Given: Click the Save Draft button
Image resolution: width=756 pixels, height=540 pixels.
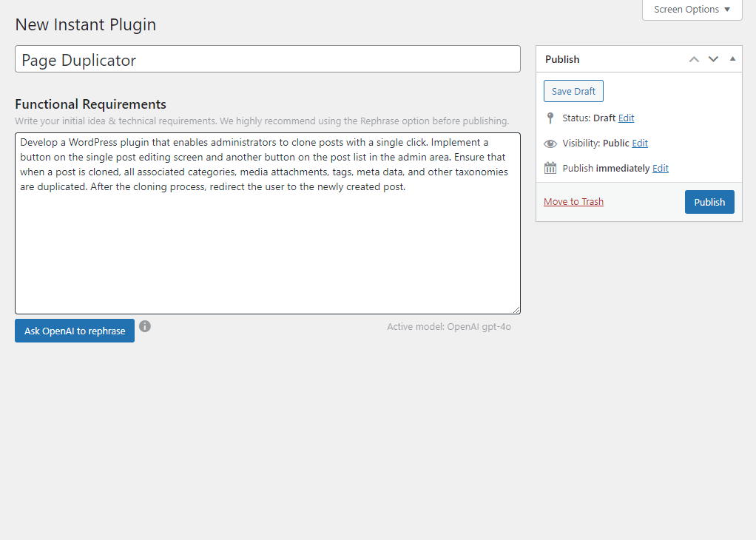Looking at the screenshot, I should click(x=573, y=91).
